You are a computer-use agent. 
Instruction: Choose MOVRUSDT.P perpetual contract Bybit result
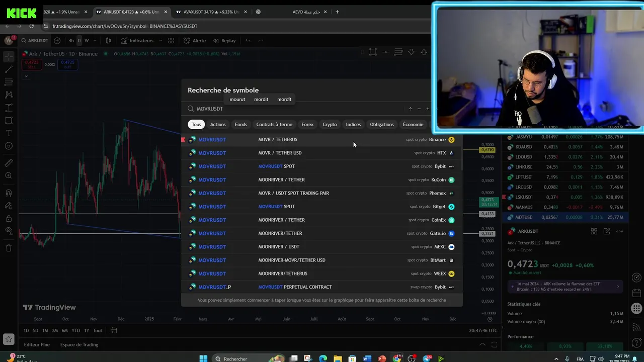[321, 287]
